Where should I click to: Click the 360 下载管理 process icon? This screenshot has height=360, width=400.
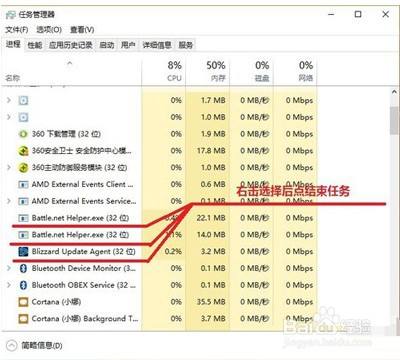pos(23,134)
